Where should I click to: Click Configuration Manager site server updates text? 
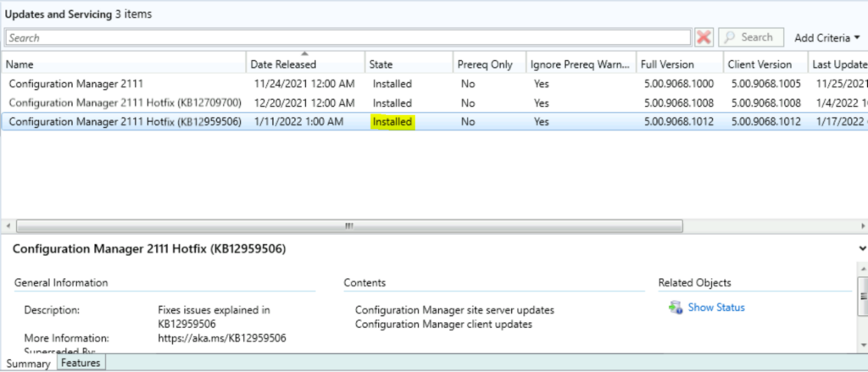tap(454, 310)
